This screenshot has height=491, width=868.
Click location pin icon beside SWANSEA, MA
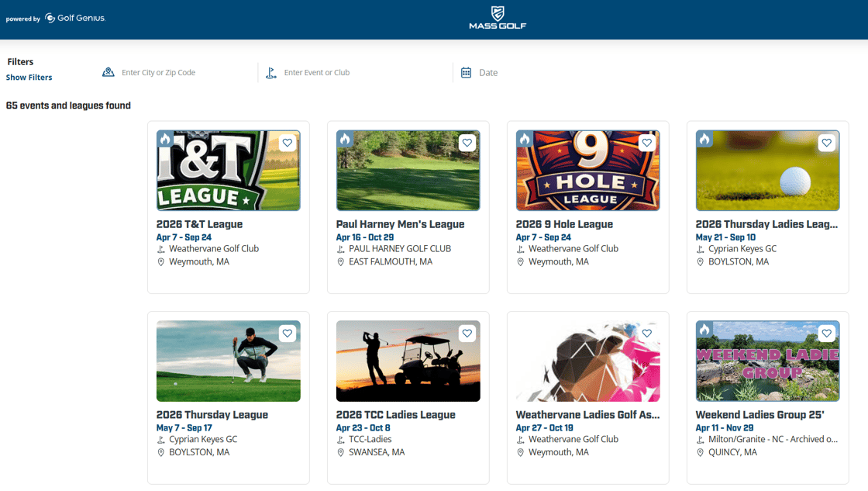340,453
